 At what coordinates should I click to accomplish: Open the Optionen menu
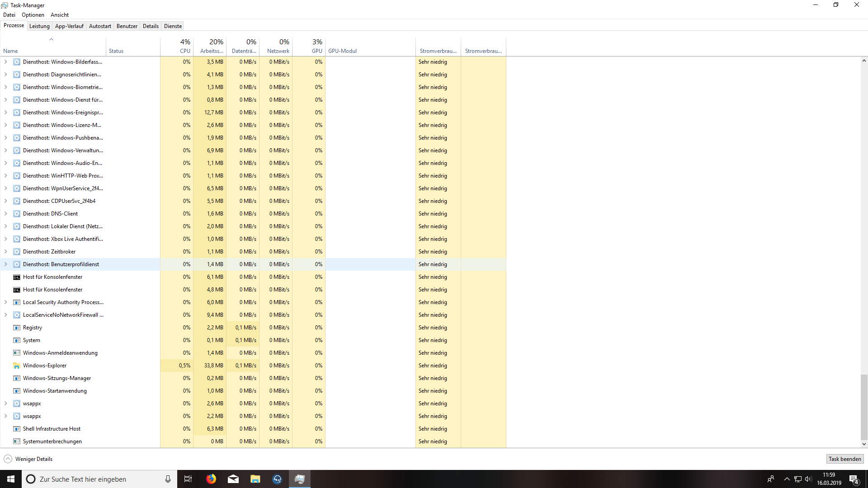[x=33, y=15]
